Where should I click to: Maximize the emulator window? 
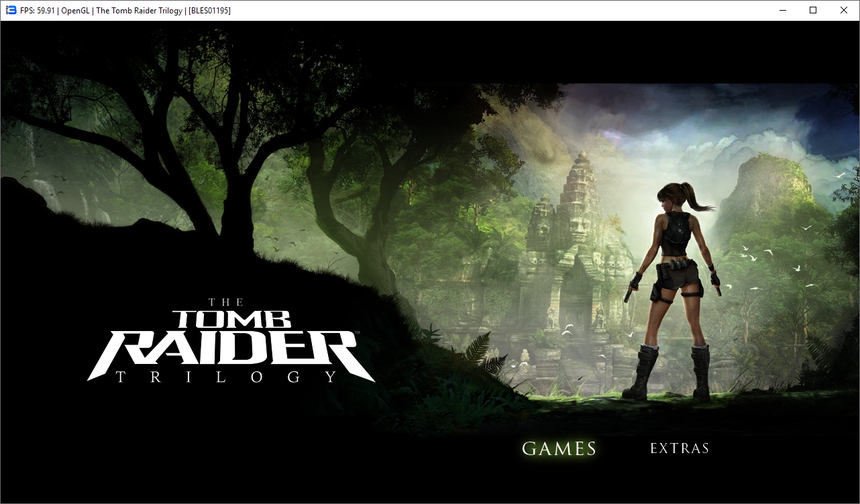click(x=813, y=10)
